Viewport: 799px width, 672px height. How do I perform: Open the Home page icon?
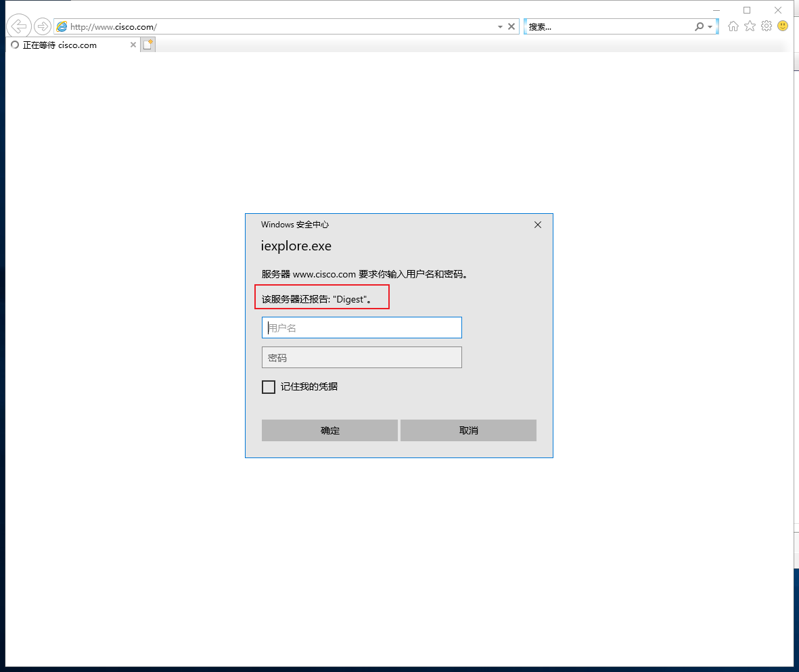click(733, 26)
